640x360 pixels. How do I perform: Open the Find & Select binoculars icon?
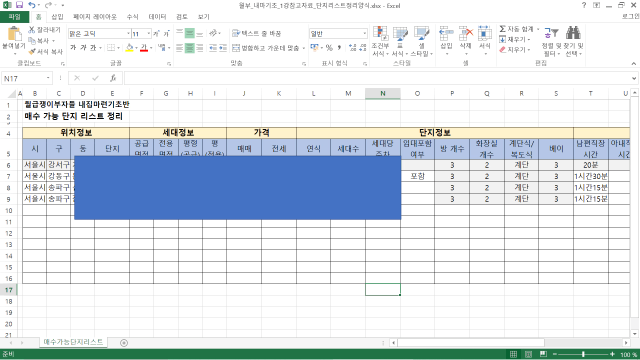coord(573,33)
